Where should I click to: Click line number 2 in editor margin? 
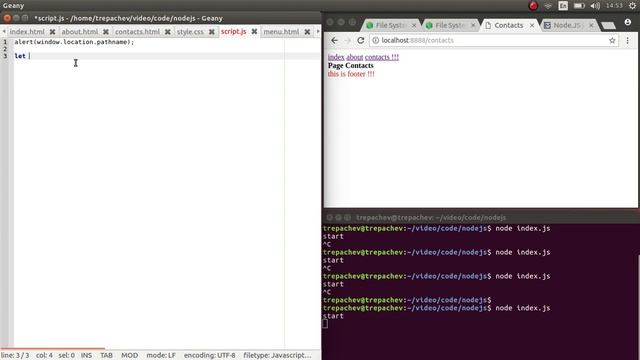[x=5, y=49]
